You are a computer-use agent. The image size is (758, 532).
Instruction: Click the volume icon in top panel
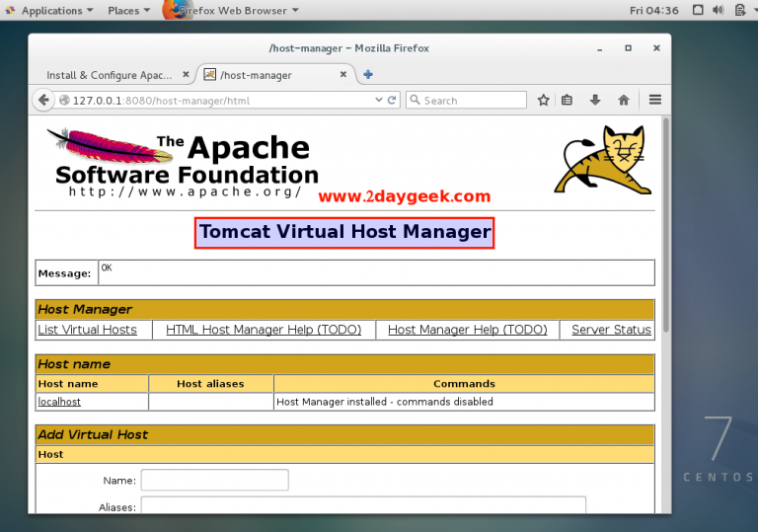click(720, 11)
